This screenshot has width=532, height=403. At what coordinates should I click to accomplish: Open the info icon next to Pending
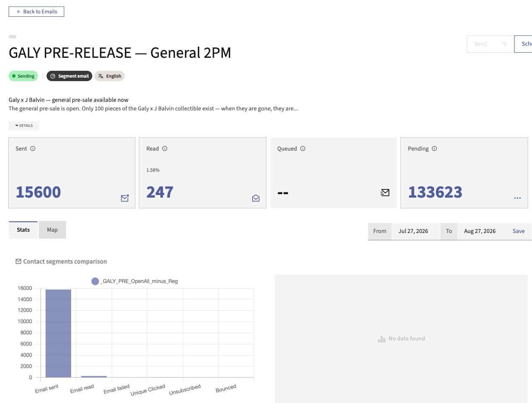434,148
